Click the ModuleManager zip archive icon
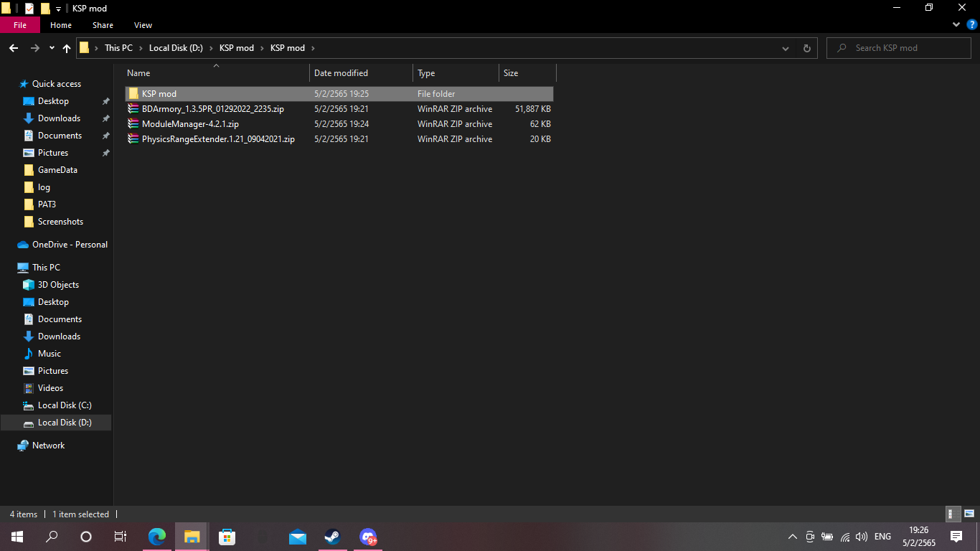 (133, 124)
